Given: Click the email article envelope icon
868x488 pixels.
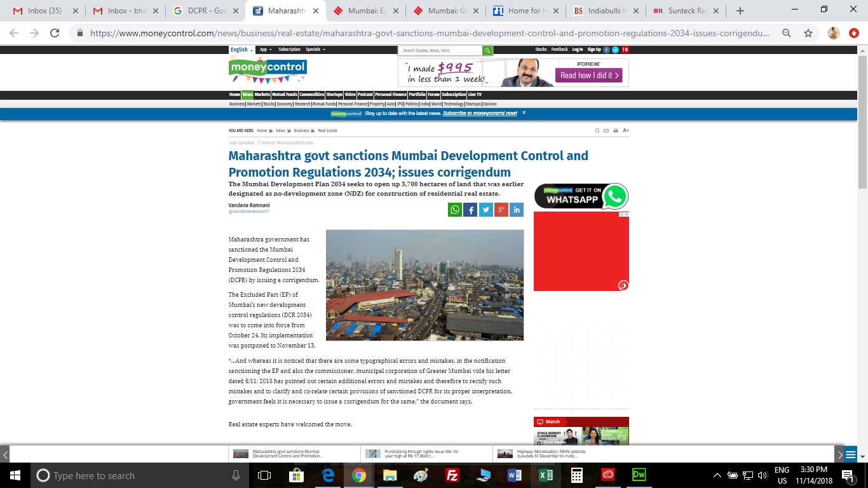Looking at the screenshot, I should tap(606, 130).
